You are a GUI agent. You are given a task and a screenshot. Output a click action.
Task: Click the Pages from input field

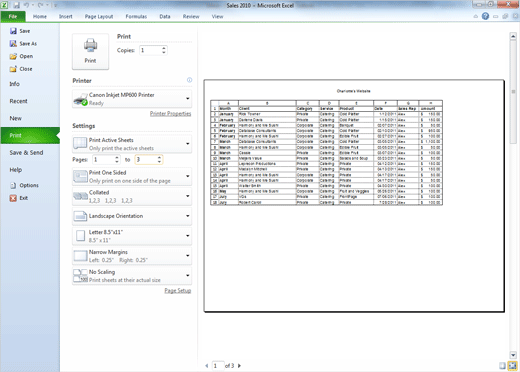(103, 160)
